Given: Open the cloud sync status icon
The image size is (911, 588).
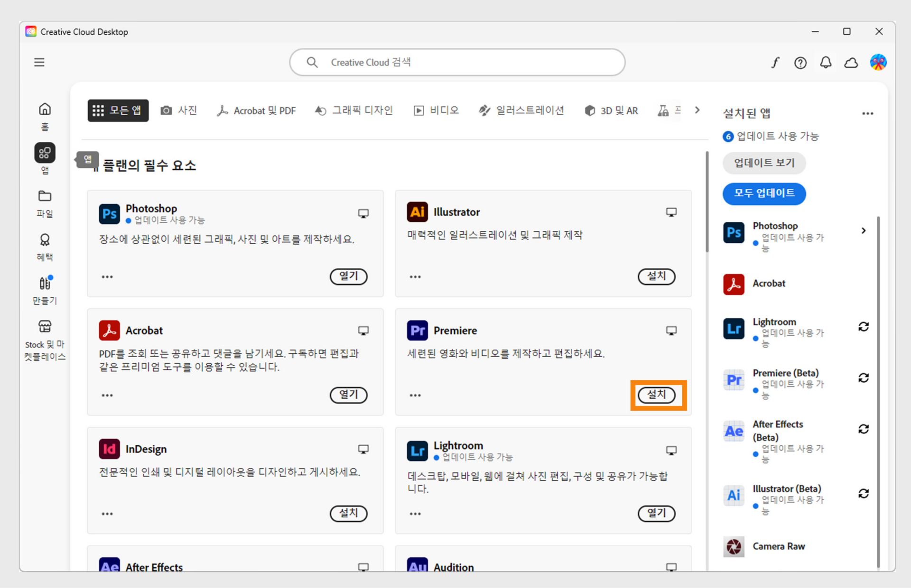Looking at the screenshot, I should (x=851, y=63).
